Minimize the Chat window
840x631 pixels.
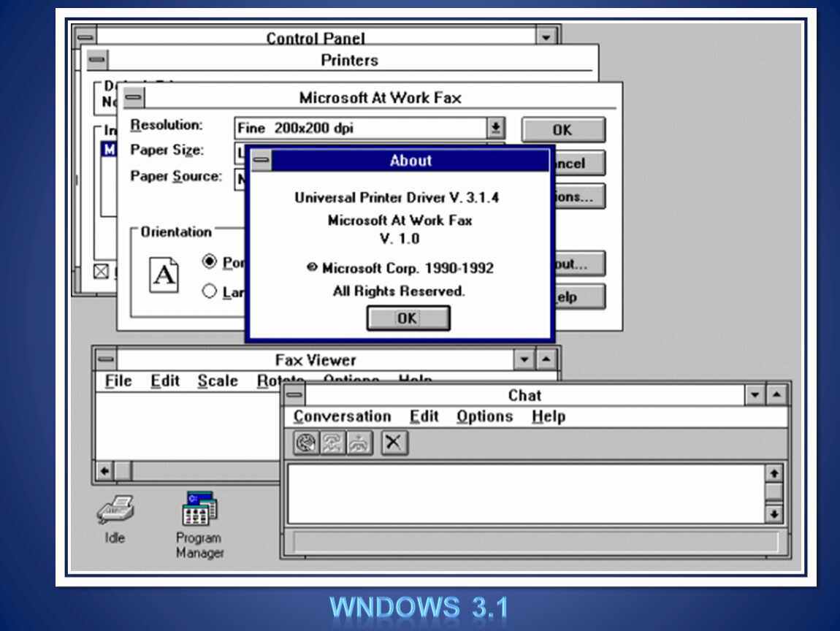click(x=755, y=395)
